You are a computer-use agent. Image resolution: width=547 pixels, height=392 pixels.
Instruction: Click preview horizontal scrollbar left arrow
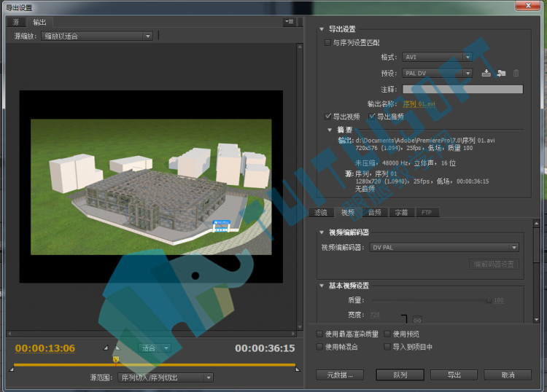pos(9,334)
